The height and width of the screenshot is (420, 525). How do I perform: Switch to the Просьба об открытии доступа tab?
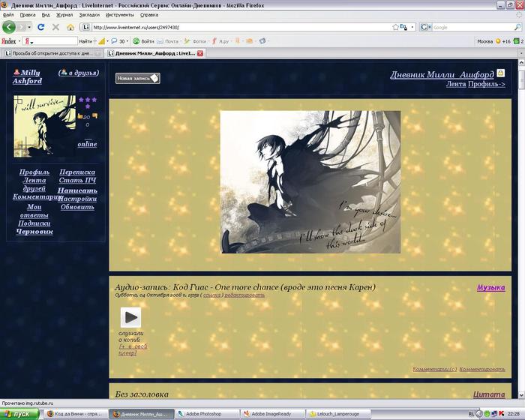(x=52, y=53)
